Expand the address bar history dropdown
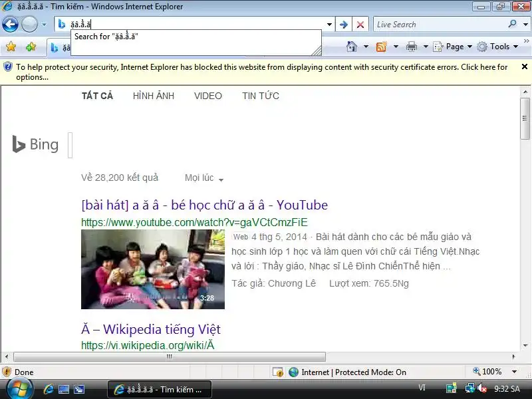532x399 pixels. click(x=329, y=25)
